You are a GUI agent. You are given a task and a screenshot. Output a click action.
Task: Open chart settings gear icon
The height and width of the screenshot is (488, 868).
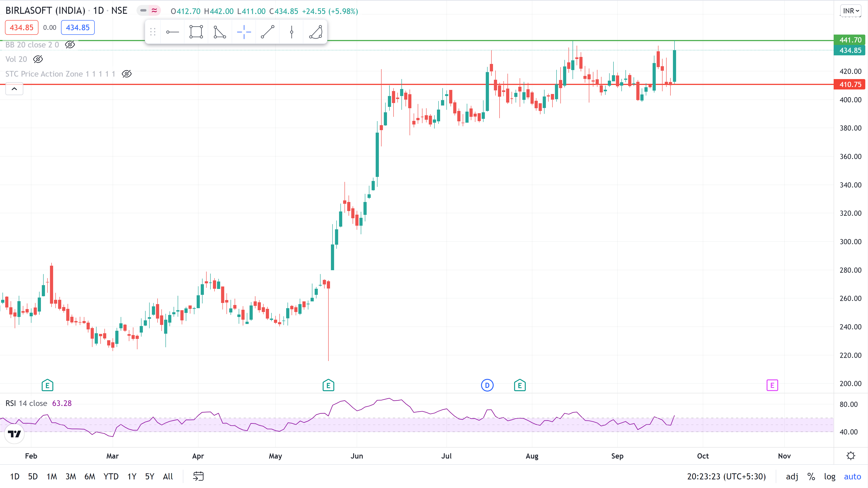(x=850, y=456)
